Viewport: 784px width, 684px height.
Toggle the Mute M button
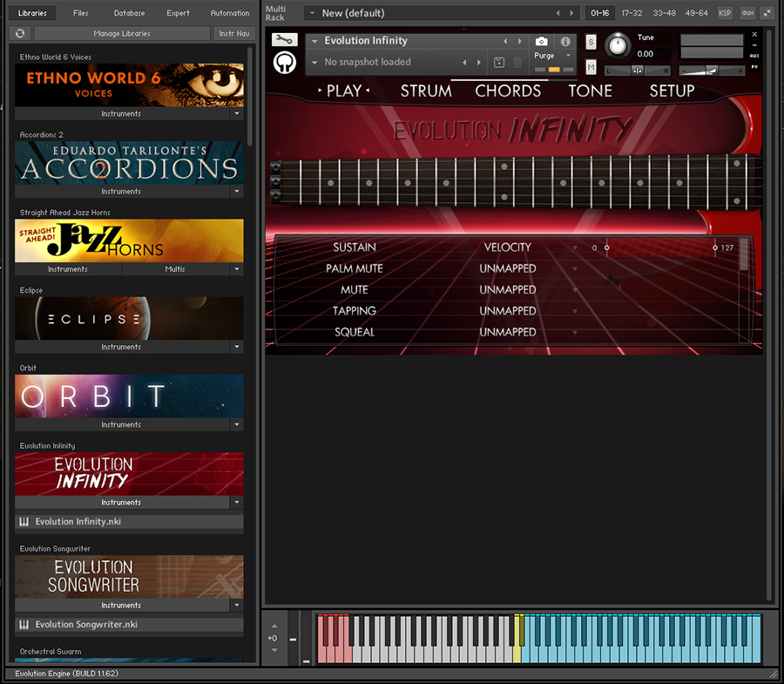coord(591,66)
